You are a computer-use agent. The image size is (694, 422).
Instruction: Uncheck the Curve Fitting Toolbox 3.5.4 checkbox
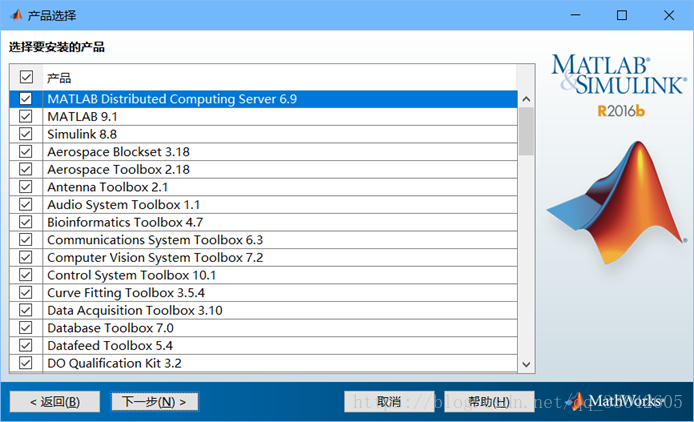click(26, 293)
